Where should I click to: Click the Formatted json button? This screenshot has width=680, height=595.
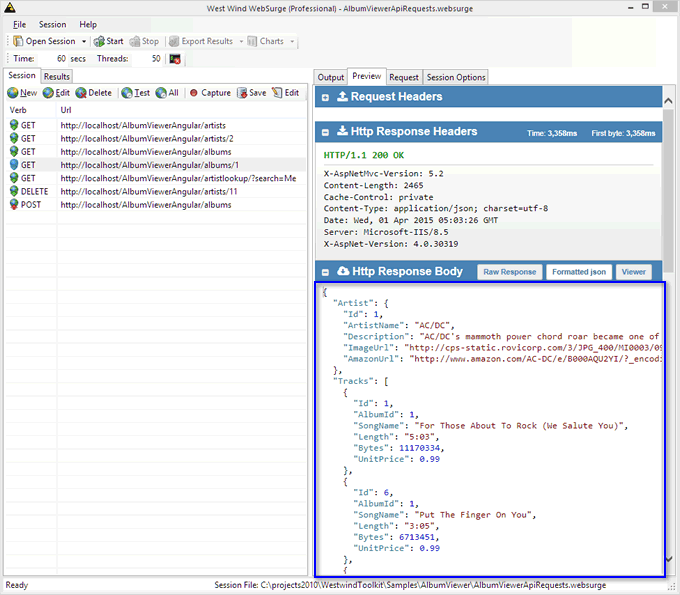pos(578,271)
